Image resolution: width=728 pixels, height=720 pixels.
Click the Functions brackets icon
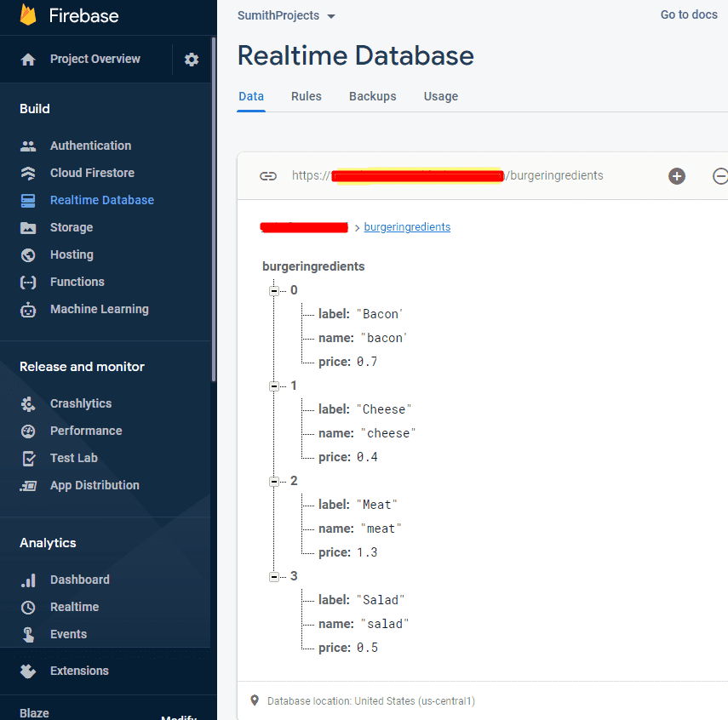[28, 283]
